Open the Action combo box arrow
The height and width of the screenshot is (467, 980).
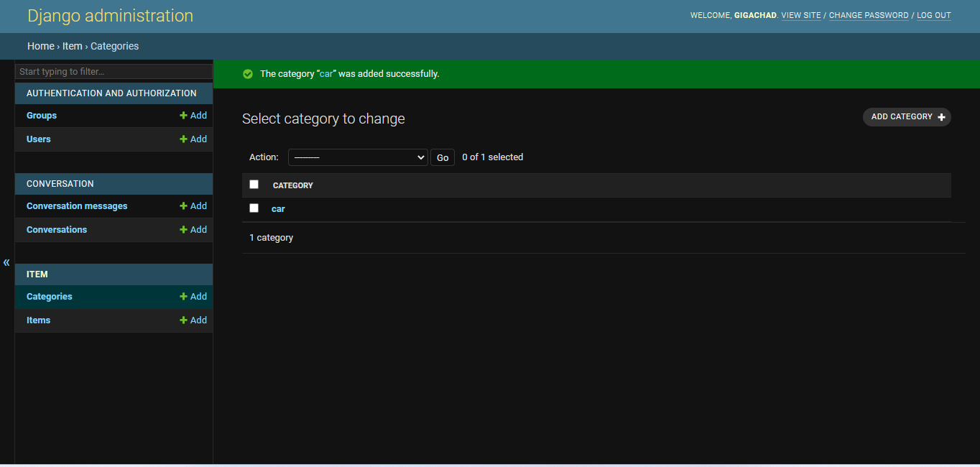(x=420, y=157)
